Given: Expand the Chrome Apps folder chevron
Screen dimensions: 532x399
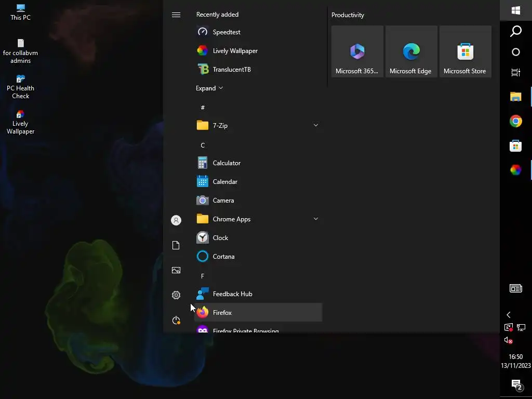Looking at the screenshot, I should [x=315, y=219].
